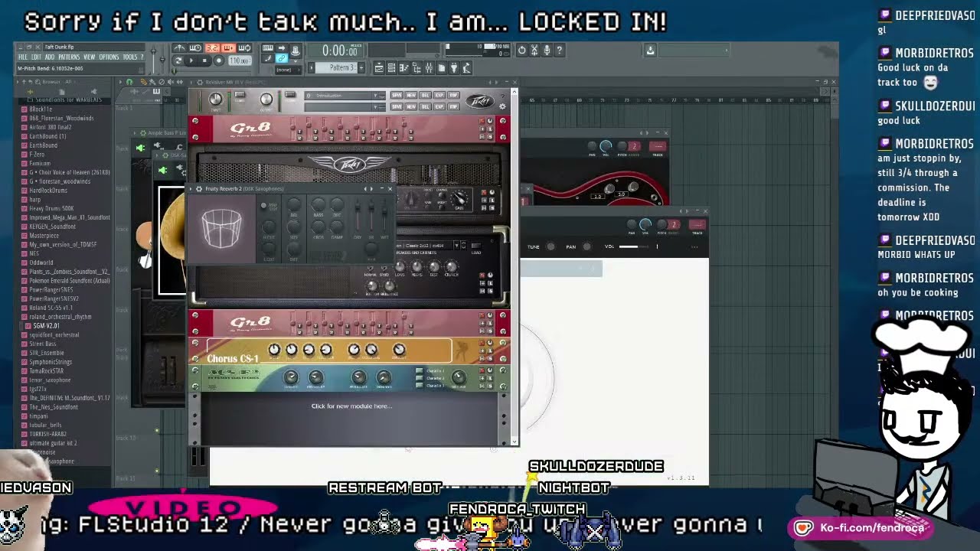The image size is (980, 551).
Task: Select SGM-V2.01 soundfont in browser
Action: (45, 325)
